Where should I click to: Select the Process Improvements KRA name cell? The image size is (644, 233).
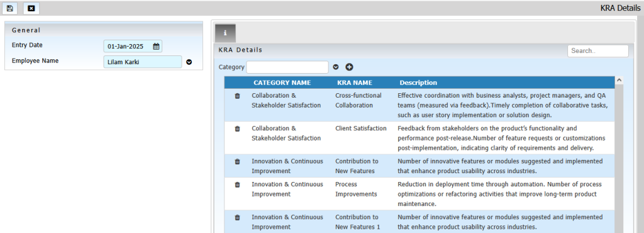tap(356, 189)
